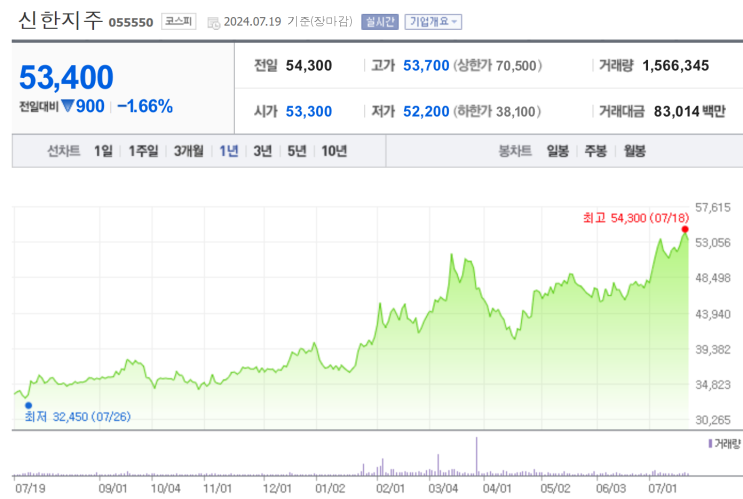
Task: Click the 02/01 x-axis date label
Action: [390, 489]
